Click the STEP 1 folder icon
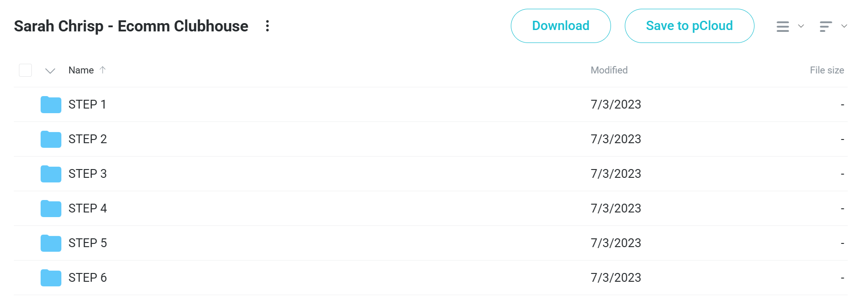Screen dimensions: 868x297 pos(51,105)
